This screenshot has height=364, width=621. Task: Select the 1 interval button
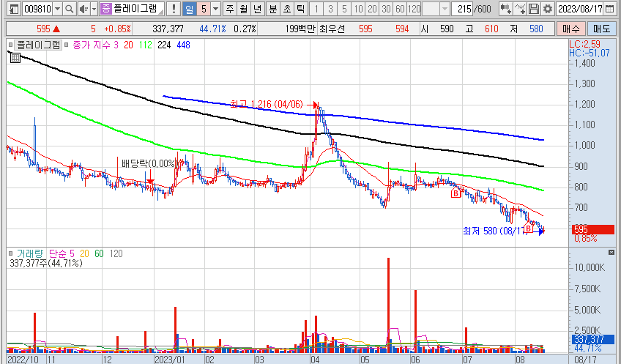[316, 9]
